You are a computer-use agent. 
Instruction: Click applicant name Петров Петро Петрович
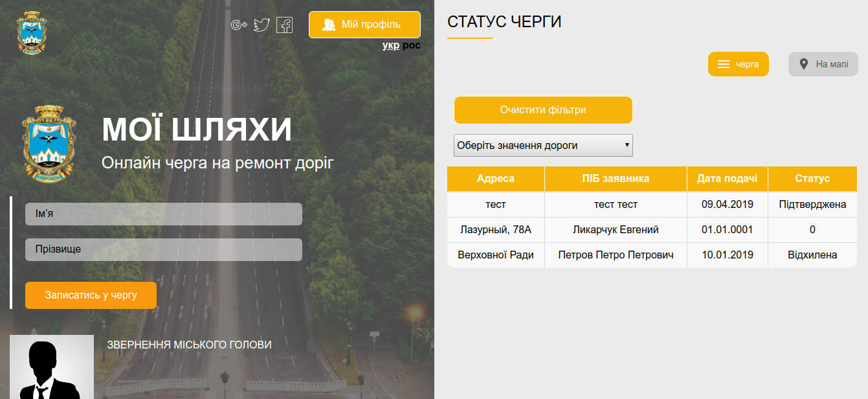(x=616, y=255)
